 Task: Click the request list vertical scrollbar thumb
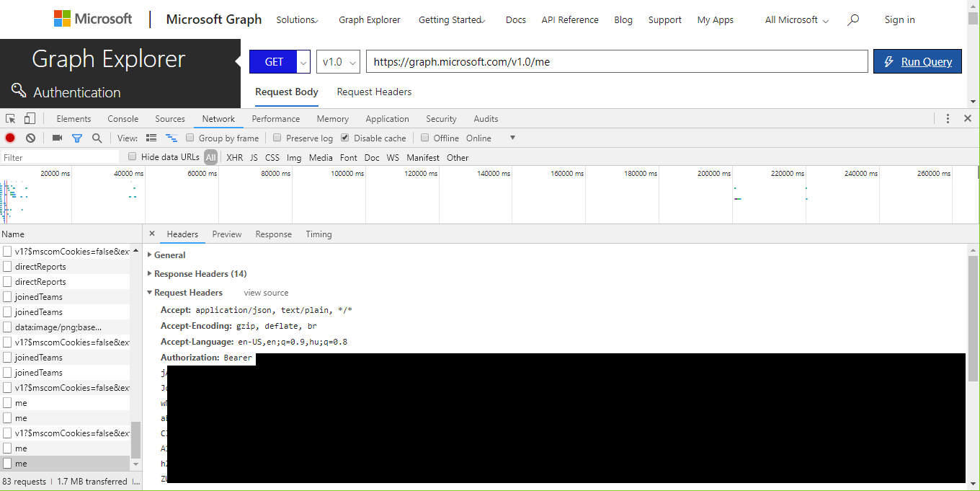coord(136,440)
